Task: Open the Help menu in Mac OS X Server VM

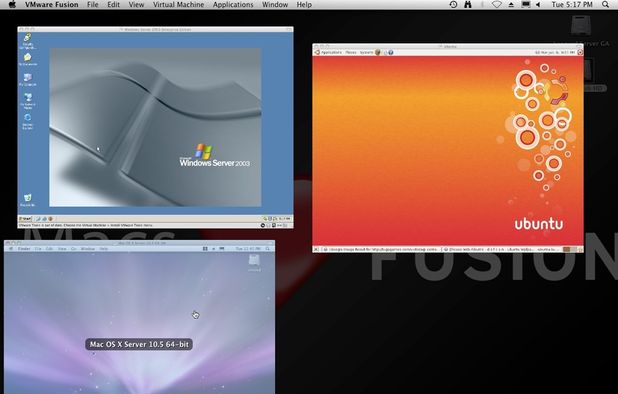Action: pyautogui.click(x=104, y=249)
